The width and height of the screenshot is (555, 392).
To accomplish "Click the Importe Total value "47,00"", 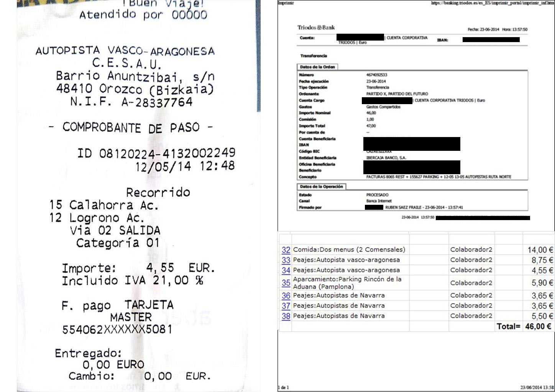I will point(371,126).
